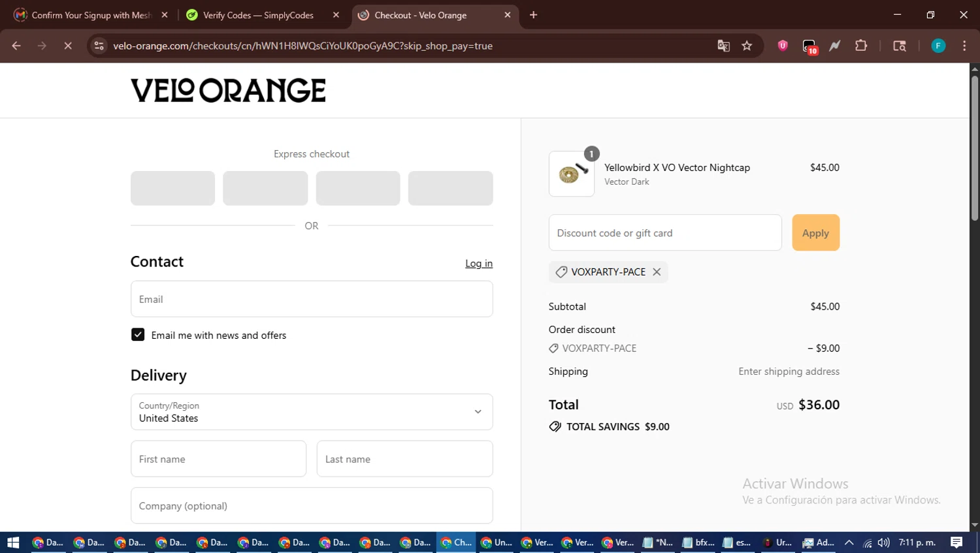Open the Extensions puzzle-piece menu
The width and height of the screenshot is (980, 553).
coord(861,46)
